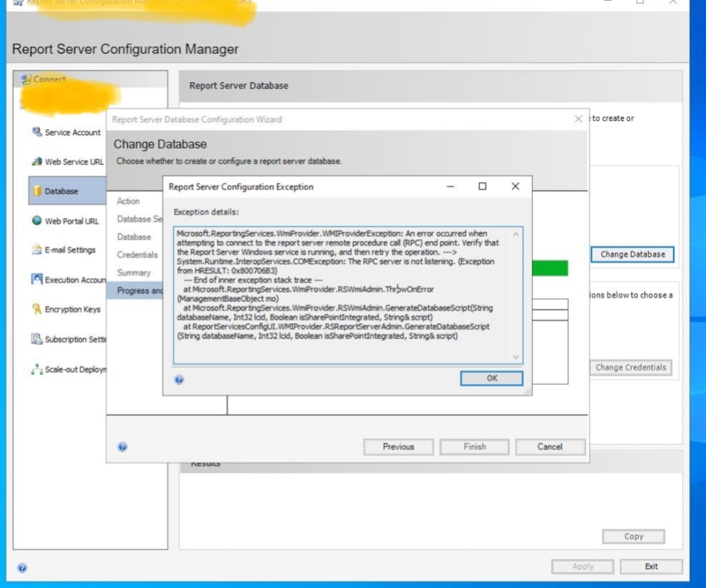706x588 pixels.
Task: Click scroll down arrow in exception details
Action: [516, 357]
